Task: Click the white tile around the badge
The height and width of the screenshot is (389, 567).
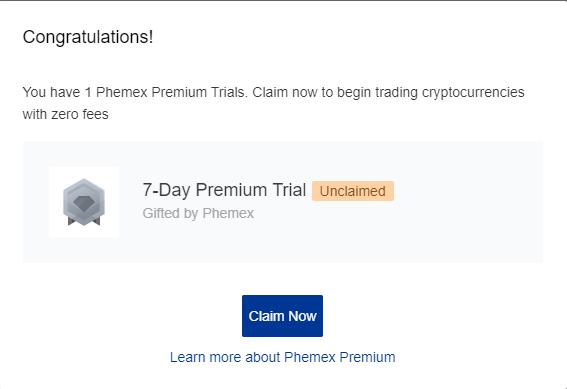Action: tap(84, 202)
